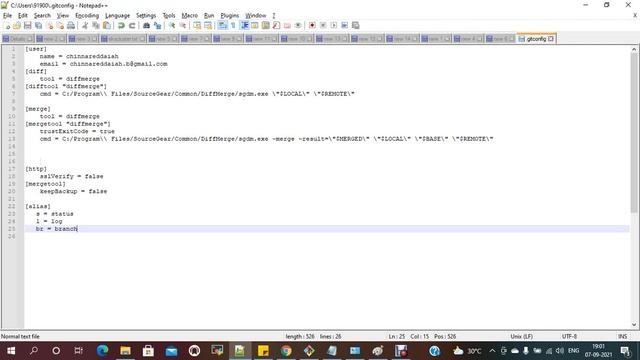Toggle the Show Indent Guide icon
This screenshot has height=360, width=640.
pyautogui.click(x=244, y=25)
